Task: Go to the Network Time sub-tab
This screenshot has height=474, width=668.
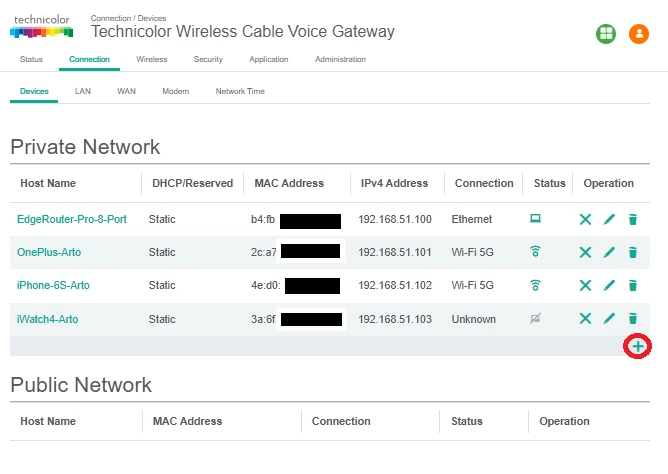Action: point(240,91)
